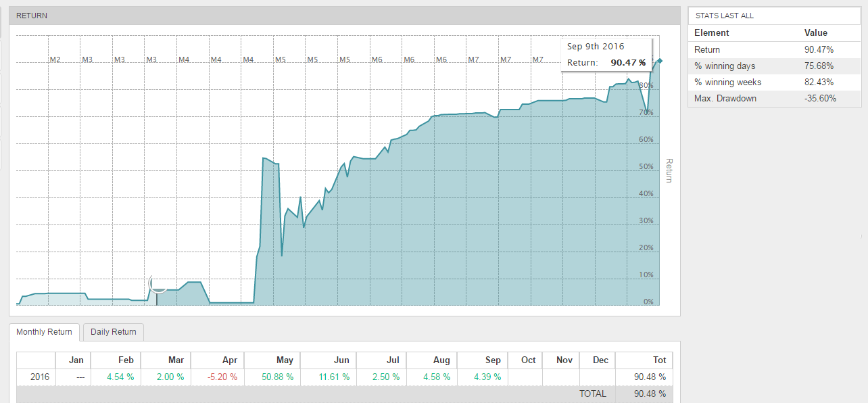Click the Value column header in stats
868x403 pixels.
816,32
